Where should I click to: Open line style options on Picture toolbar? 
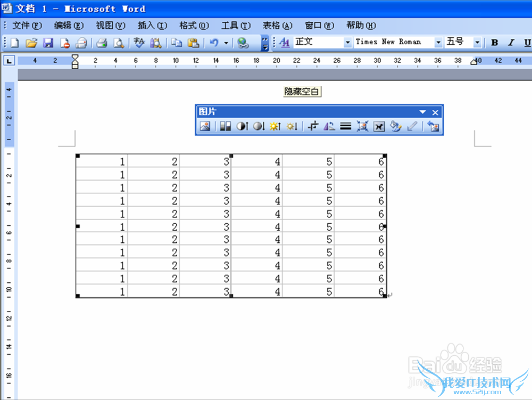pyautogui.click(x=345, y=126)
